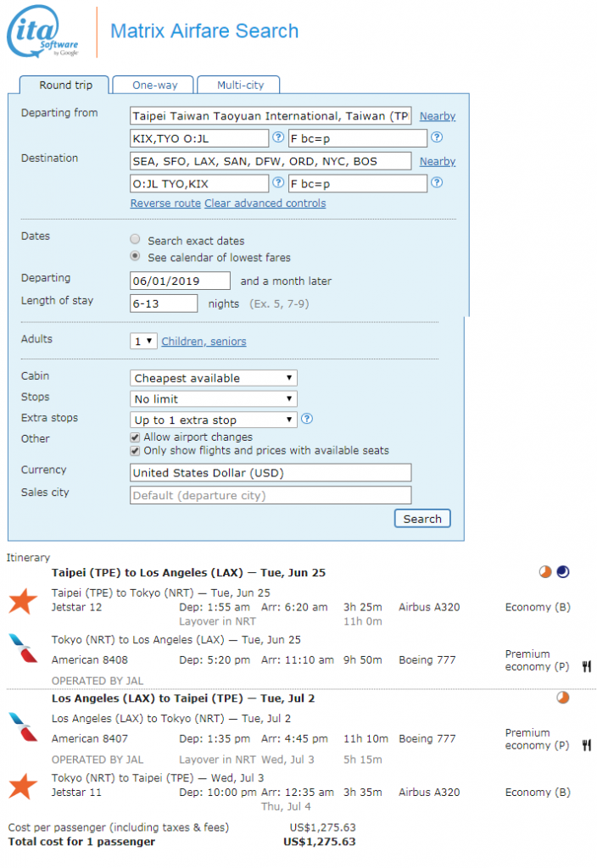Image resolution: width=597 pixels, height=868 pixels.
Task: Select Search exact dates option
Action: point(135,239)
